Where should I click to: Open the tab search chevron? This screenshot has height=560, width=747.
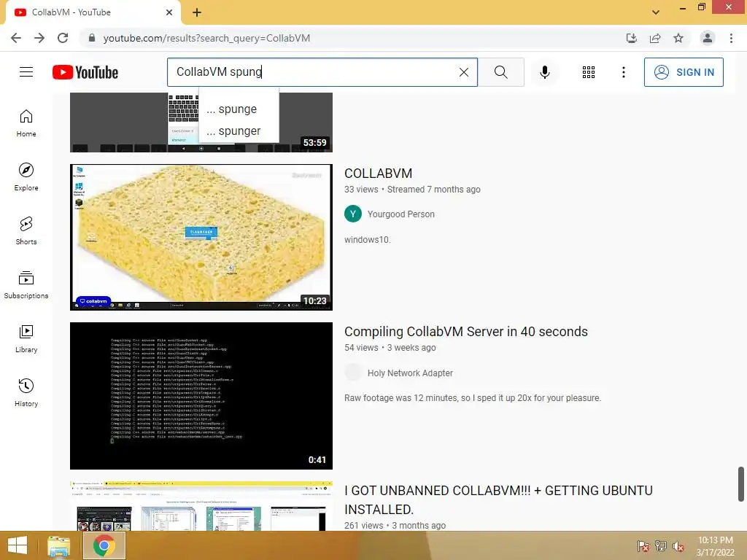tap(656, 12)
